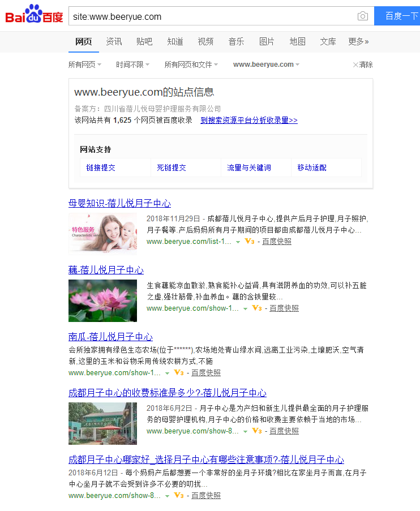Screen dimensions: 420x511
Task: Click www.beeryue.com的站点信息 heading
Action: click(144, 92)
